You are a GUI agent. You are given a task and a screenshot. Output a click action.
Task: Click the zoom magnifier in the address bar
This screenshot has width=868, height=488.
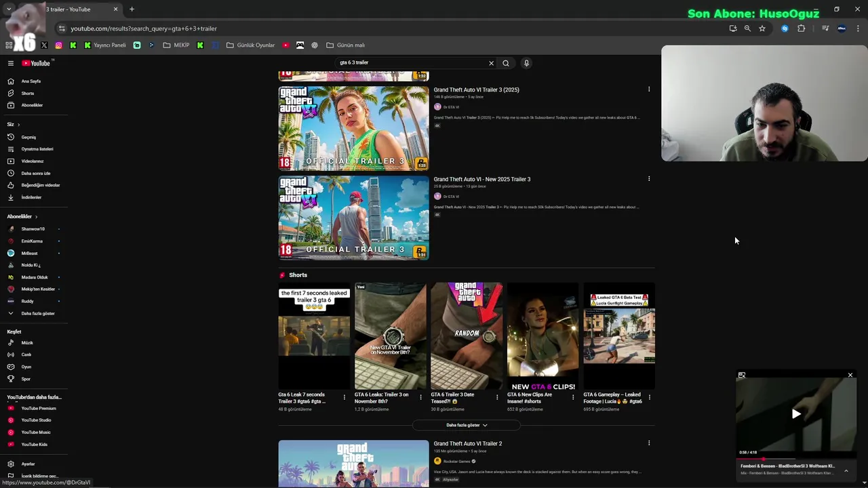(747, 28)
